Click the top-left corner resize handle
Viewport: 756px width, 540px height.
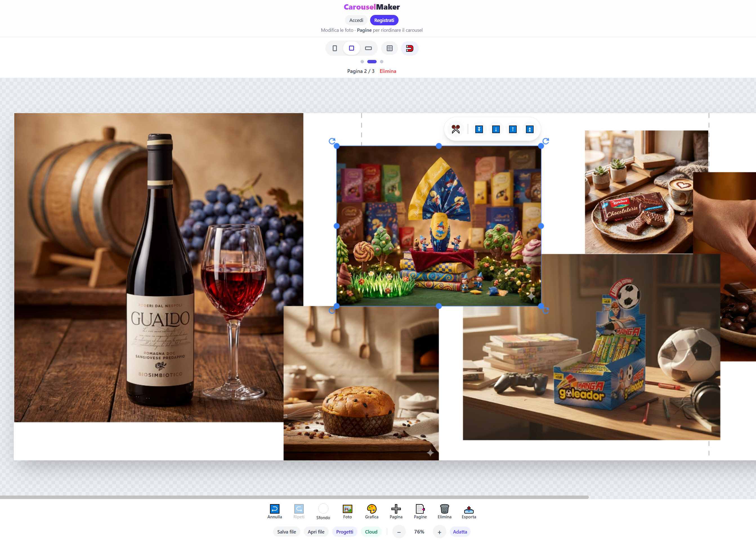click(337, 146)
